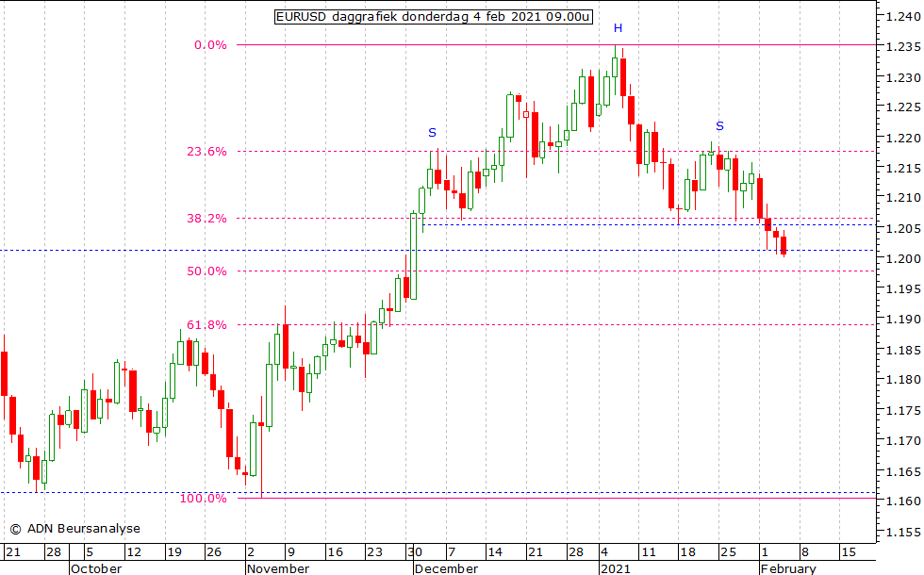The height and width of the screenshot is (575, 924).
Task: Click price axis value 1.220
Action: [x=904, y=138]
